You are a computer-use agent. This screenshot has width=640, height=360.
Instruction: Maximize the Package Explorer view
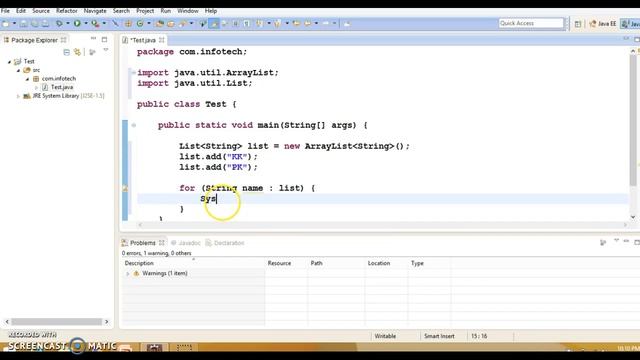(x=104, y=40)
